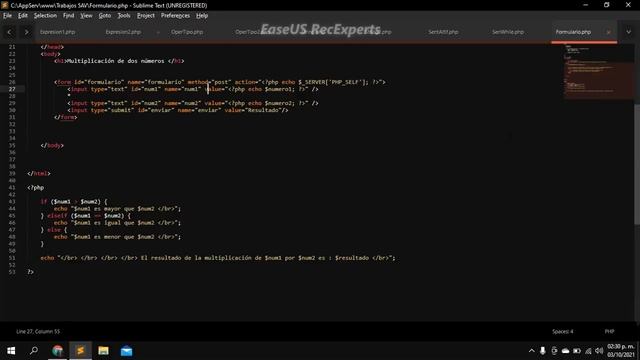This screenshot has width=640, height=360.
Task: Go forward with the right tab navigation arrow
Action: point(27,32)
